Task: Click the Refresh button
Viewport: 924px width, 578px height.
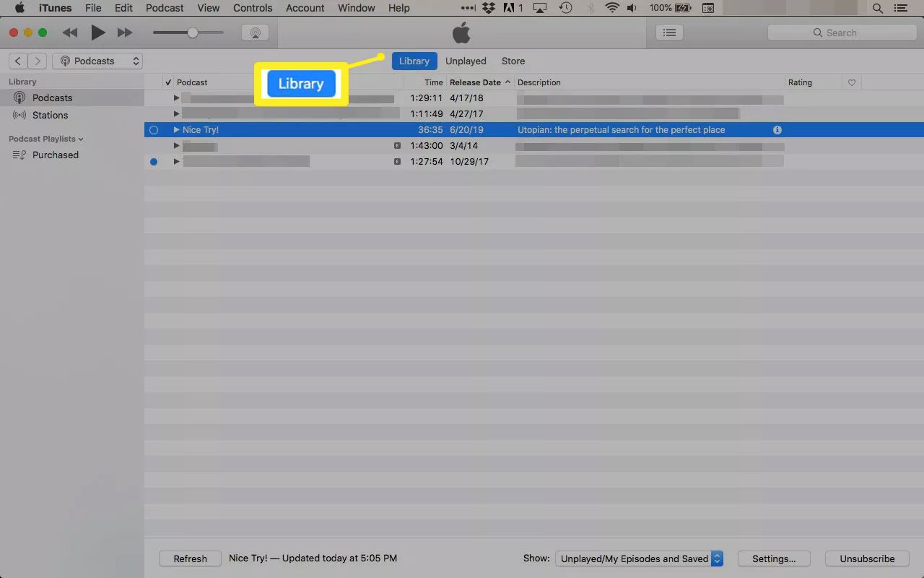Action: tap(191, 558)
